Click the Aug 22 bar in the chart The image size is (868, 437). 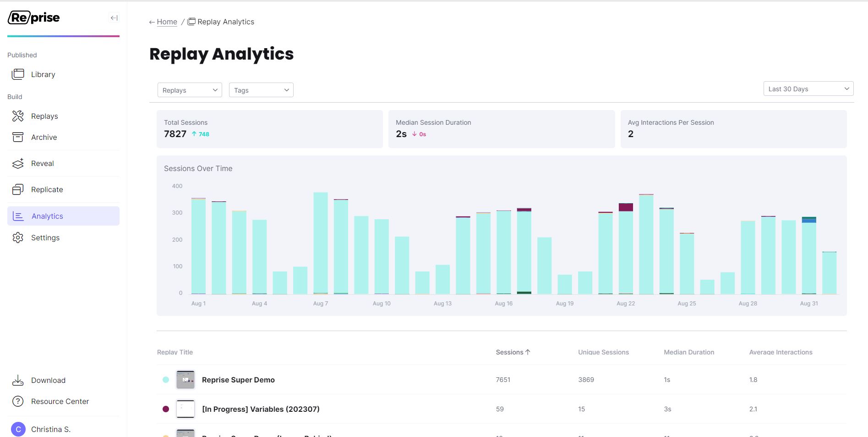tap(626, 249)
